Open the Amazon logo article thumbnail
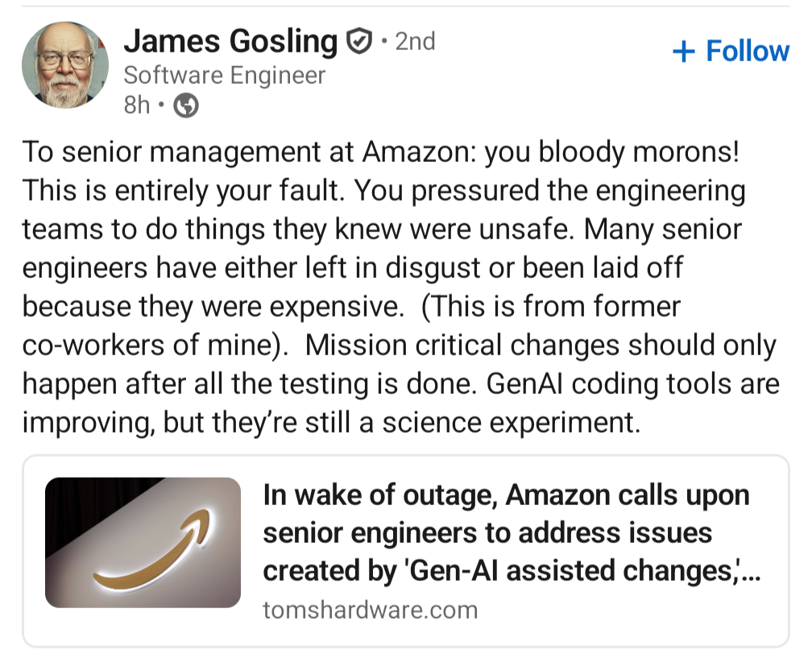This screenshot has height=650, width=812. (x=143, y=542)
